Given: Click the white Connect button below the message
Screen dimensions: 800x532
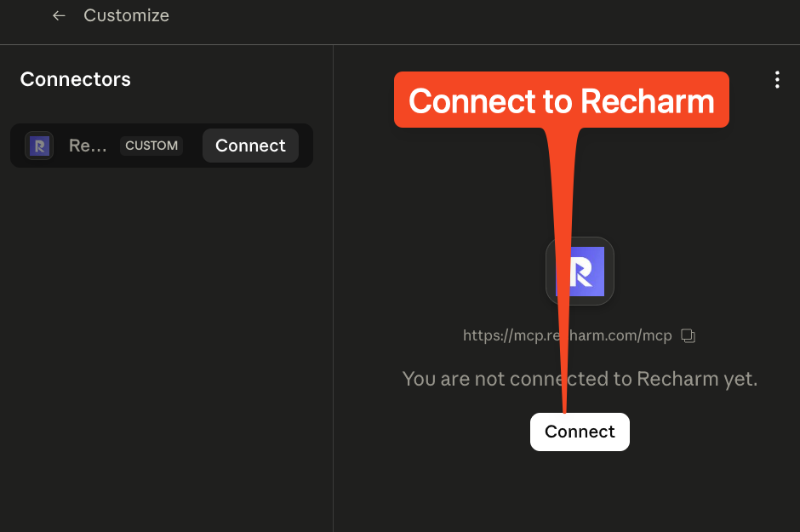Looking at the screenshot, I should (x=580, y=432).
